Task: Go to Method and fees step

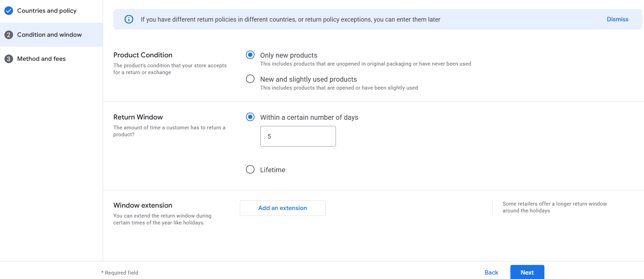Action: [51, 59]
